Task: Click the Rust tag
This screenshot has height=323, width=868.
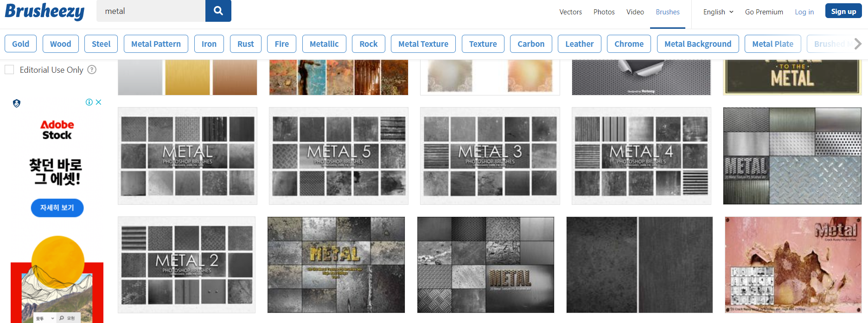Action: coord(246,44)
